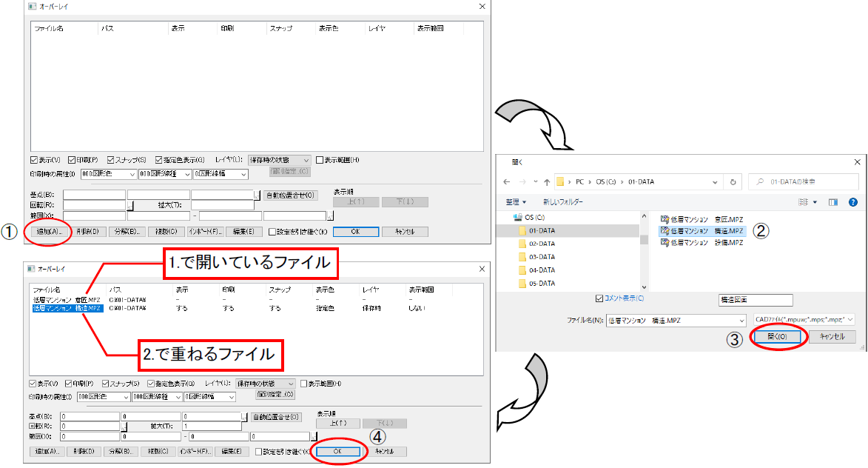Click the 構造図面 comment text field
This screenshot has width=868, height=468.
pos(756,300)
